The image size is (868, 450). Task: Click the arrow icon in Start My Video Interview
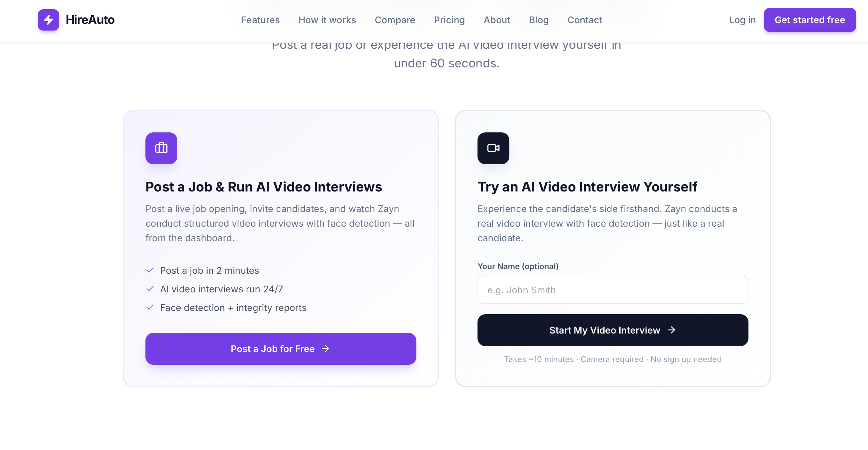[x=672, y=330]
